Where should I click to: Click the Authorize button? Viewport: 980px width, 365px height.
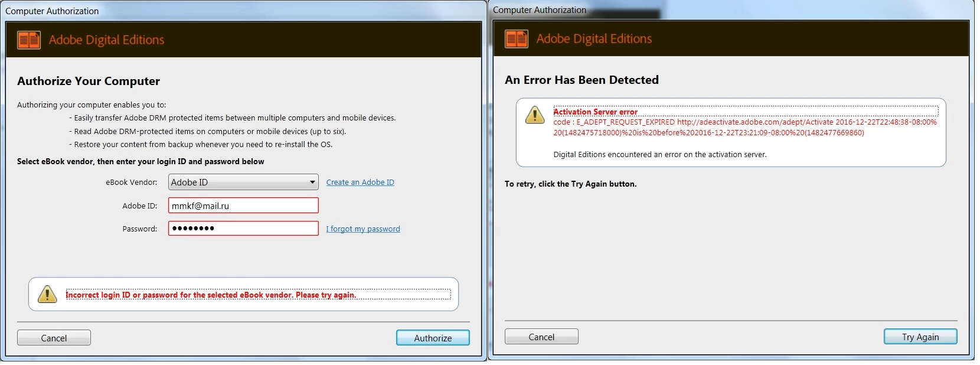pos(433,338)
